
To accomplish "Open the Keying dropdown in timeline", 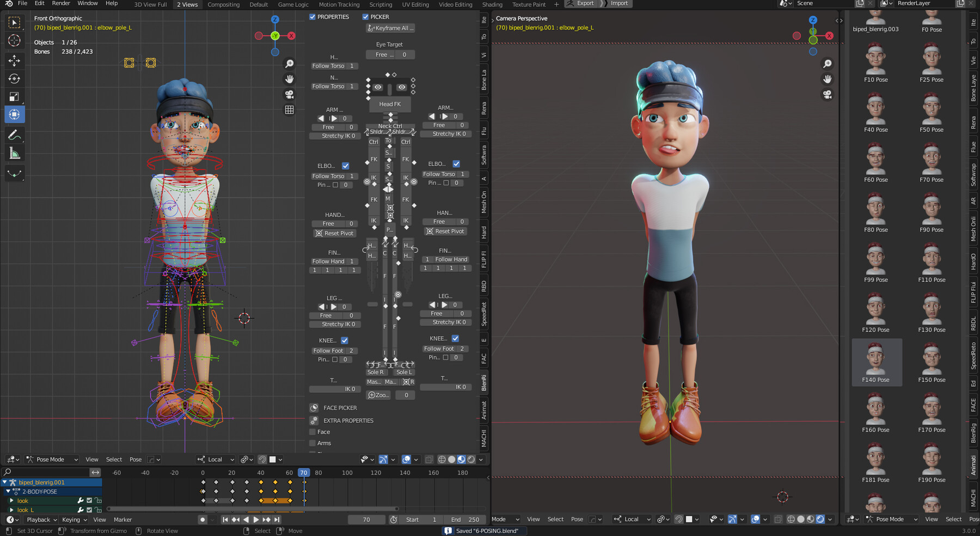I will tap(75, 520).
